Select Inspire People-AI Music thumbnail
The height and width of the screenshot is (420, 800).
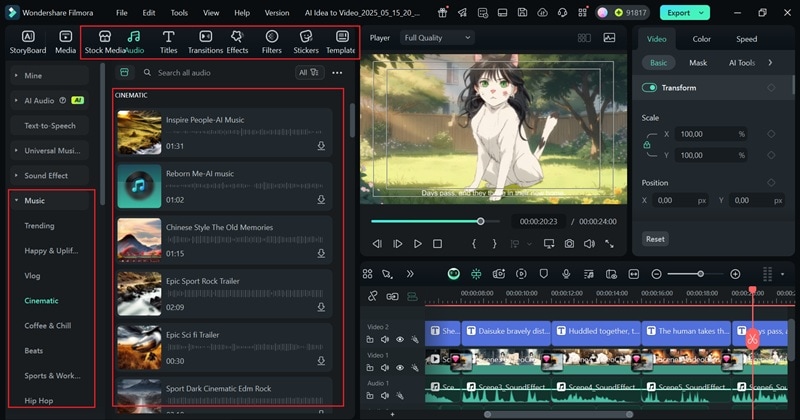click(139, 132)
